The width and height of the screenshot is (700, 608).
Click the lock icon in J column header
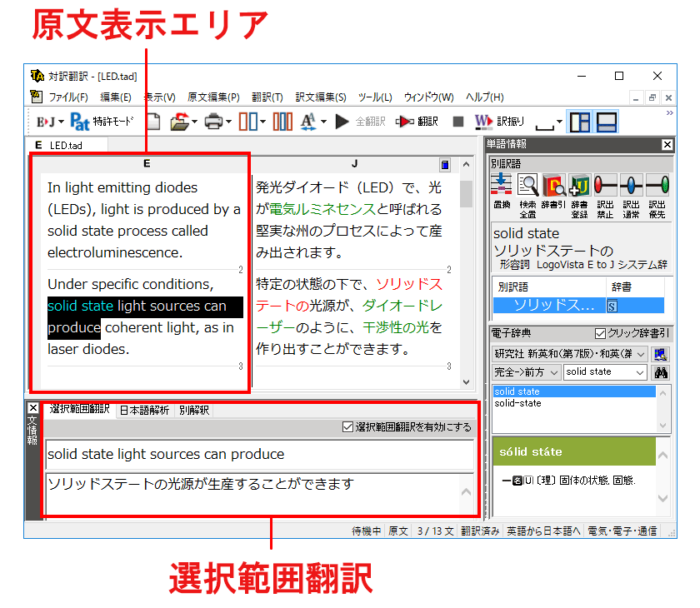445,165
